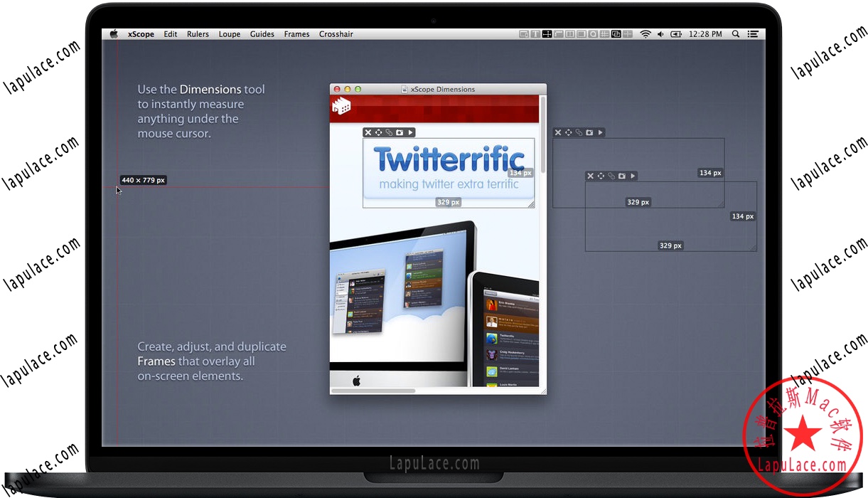
Task: Expand the disclosure arrow on the top-right frame
Action: click(x=601, y=132)
